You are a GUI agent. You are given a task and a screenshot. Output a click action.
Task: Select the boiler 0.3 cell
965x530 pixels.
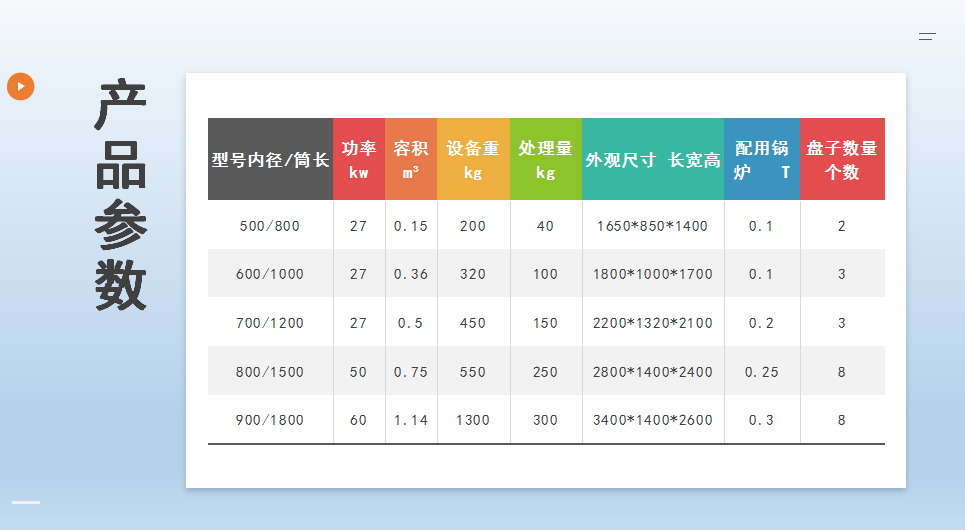(762, 420)
